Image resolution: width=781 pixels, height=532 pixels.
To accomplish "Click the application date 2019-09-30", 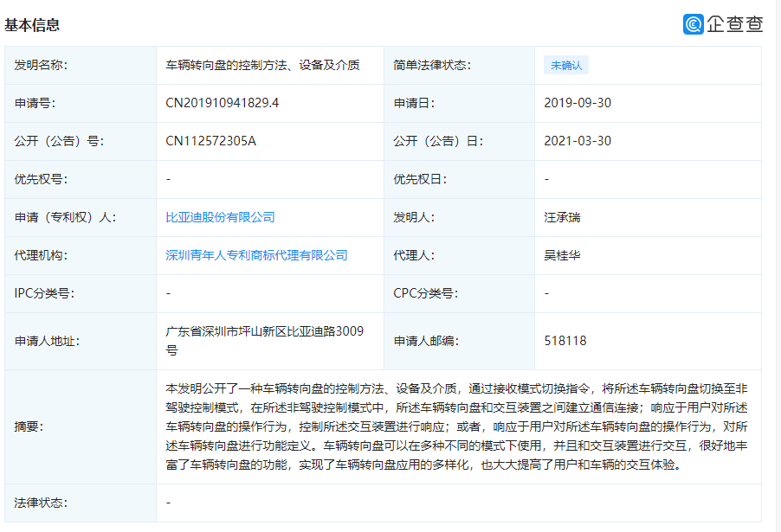I will click(578, 103).
